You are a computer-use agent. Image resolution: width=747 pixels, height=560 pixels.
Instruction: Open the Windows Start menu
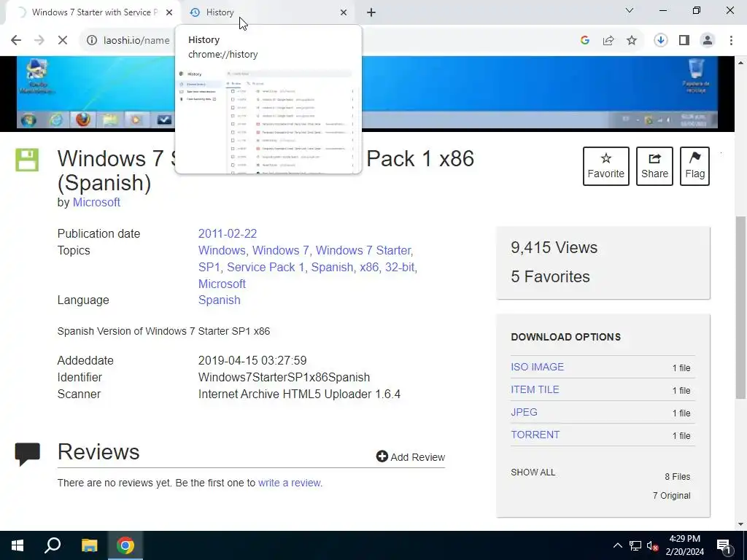(18, 545)
